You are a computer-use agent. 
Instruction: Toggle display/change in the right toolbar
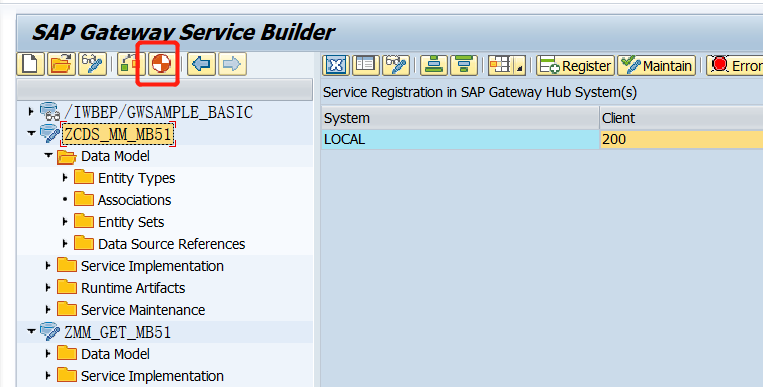[x=396, y=65]
